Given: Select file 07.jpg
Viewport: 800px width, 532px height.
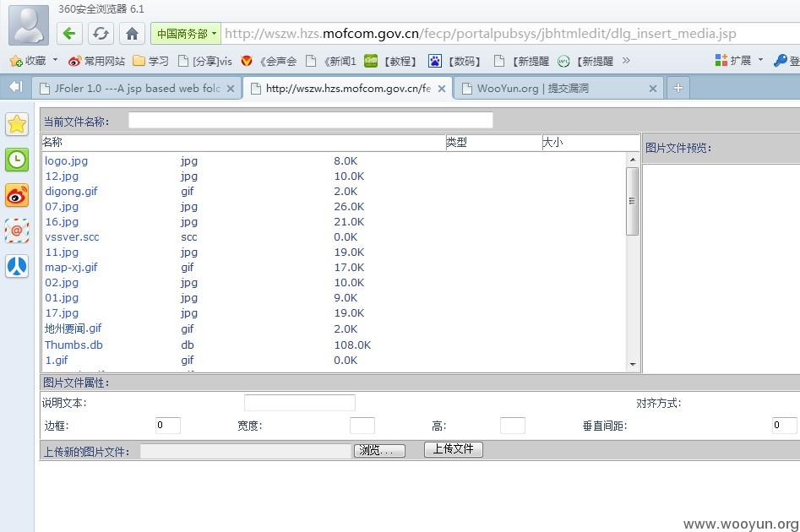Looking at the screenshot, I should (x=62, y=207).
